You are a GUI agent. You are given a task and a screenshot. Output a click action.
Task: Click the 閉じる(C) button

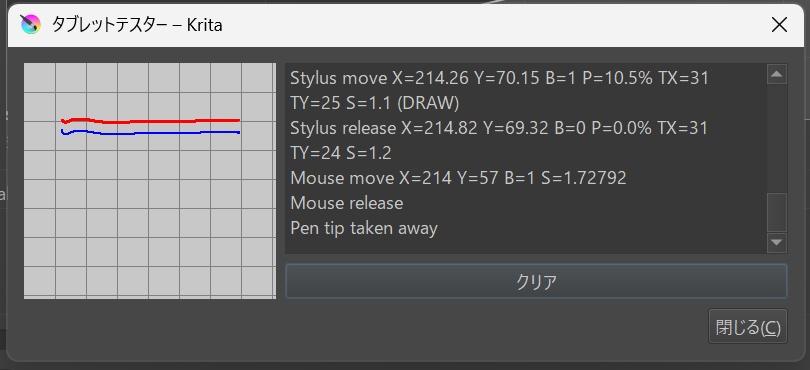[747, 327]
